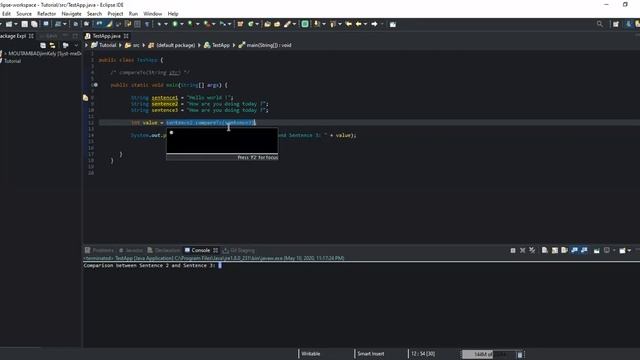640x360 pixels.
Task: Click the Terminate icon in Console toolbar
Action: tap(513, 250)
